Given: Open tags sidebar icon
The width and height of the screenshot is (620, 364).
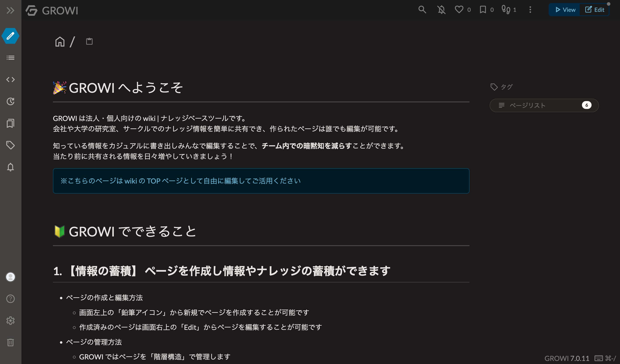Looking at the screenshot, I should [10, 145].
